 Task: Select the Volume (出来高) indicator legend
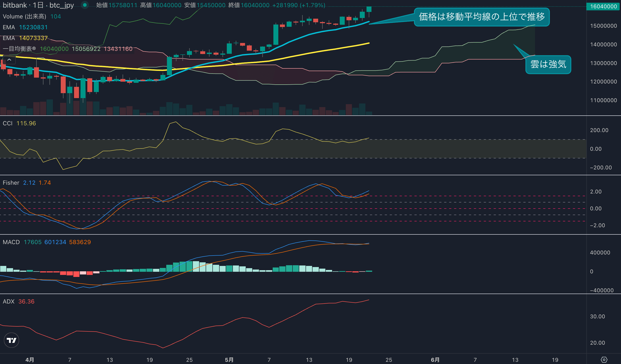pyautogui.click(x=24, y=16)
